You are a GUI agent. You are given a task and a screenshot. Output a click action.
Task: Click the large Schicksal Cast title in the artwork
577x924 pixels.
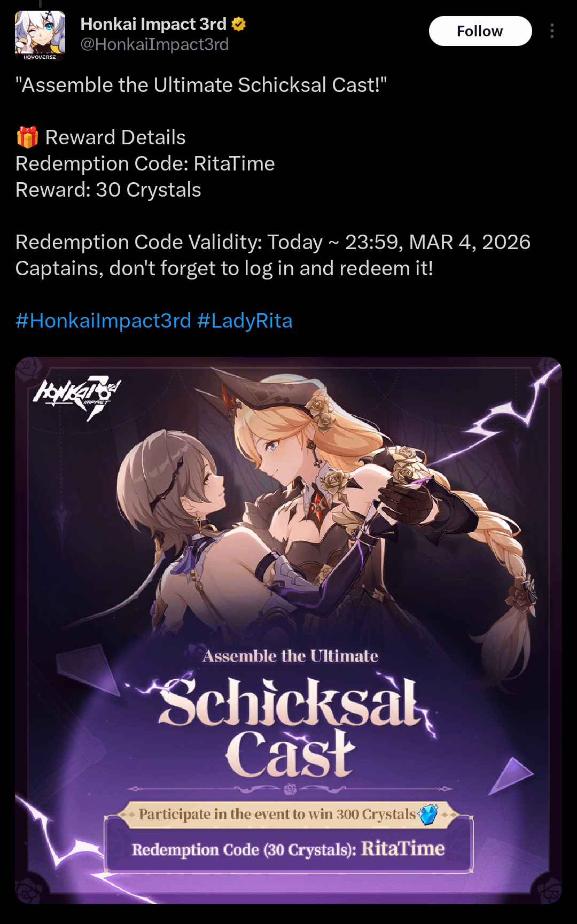coord(291,727)
